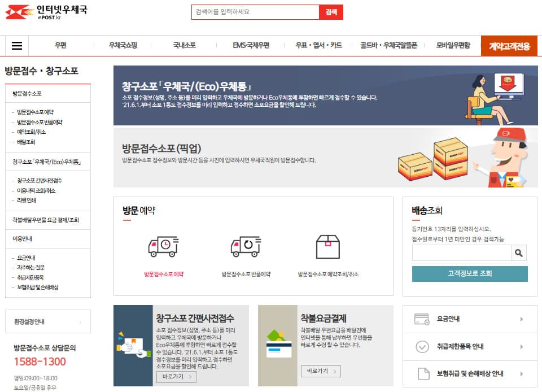Select sidebar item 착불배달우편물 요금 결제/조회
Screen dimensions: 542x392
(x=46, y=220)
